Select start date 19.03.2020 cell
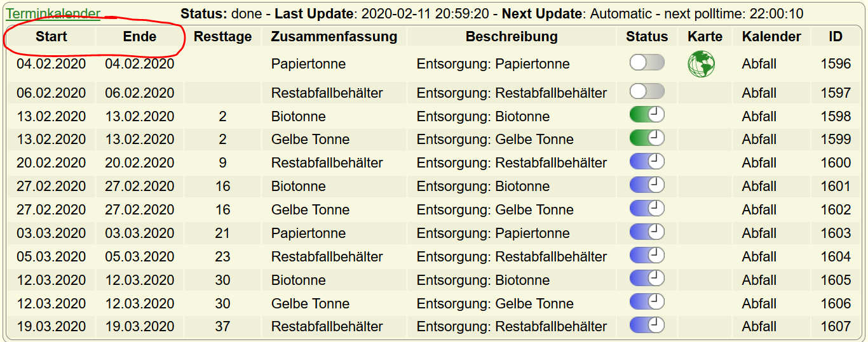868x342 pixels. click(51, 327)
